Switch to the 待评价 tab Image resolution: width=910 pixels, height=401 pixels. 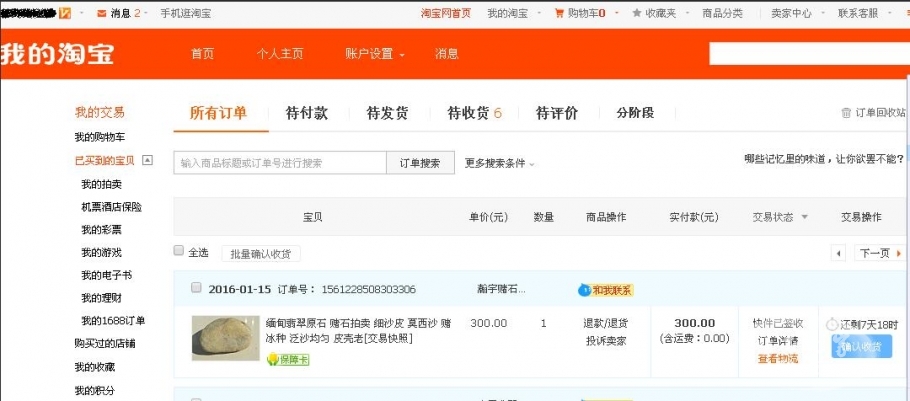(557, 113)
